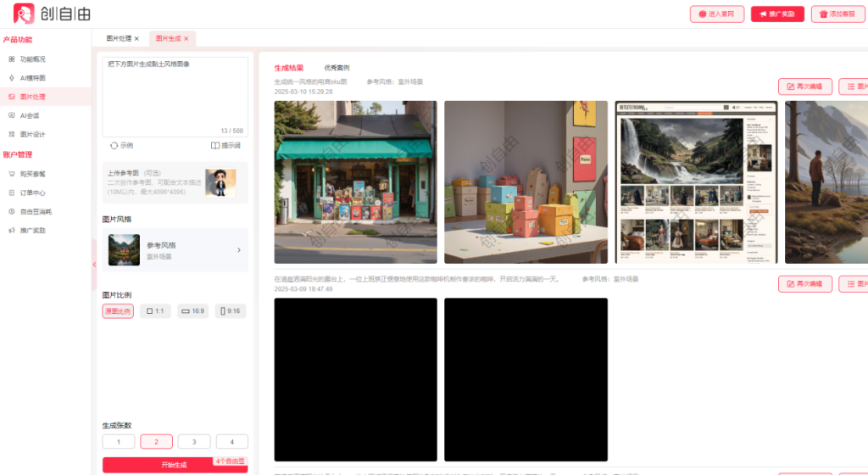The width and height of the screenshot is (868, 475).
Task: Go to AI会话 in the sidebar
Action: click(30, 115)
